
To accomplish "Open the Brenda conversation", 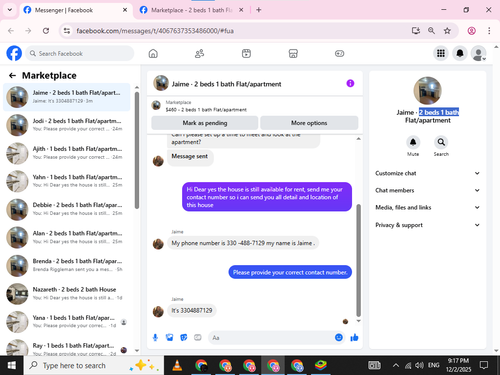I will pyautogui.click(x=67, y=266).
